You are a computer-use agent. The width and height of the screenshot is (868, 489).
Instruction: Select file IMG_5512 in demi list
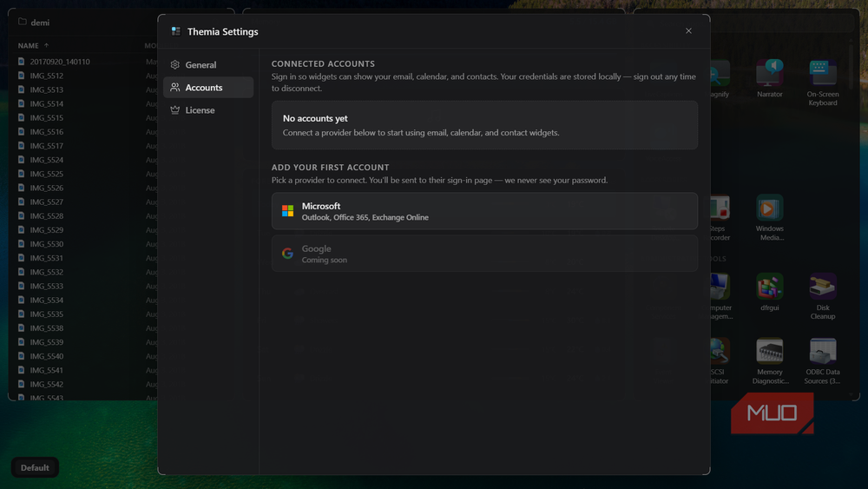click(x=47, y=76)
